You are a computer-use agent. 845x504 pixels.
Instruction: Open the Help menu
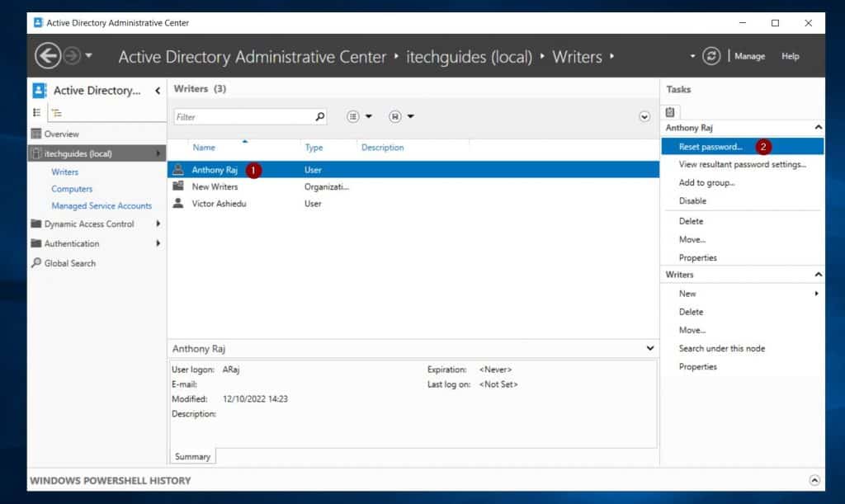[x=790, y=56]
